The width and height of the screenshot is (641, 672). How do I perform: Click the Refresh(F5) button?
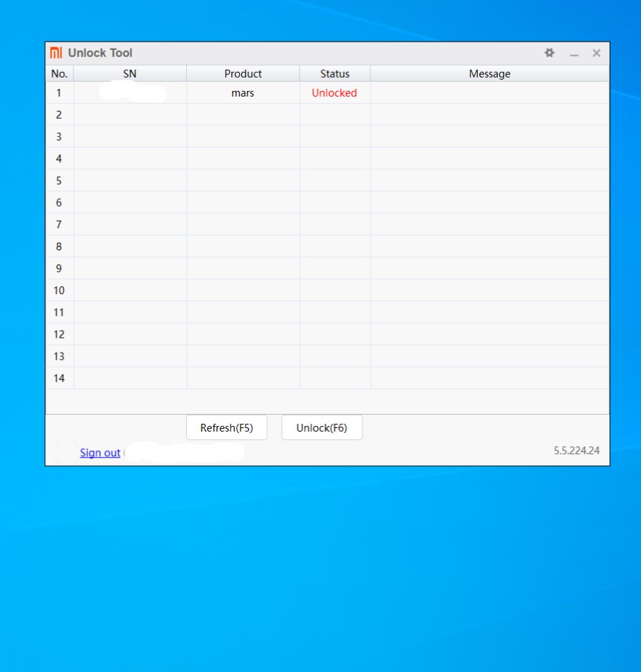click(226, 428)
